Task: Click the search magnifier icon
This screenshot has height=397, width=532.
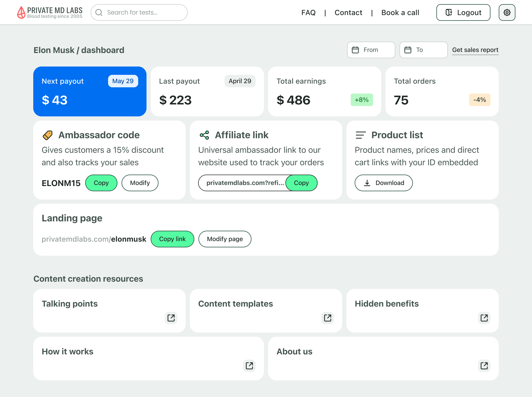Action: tap(99, 12)
